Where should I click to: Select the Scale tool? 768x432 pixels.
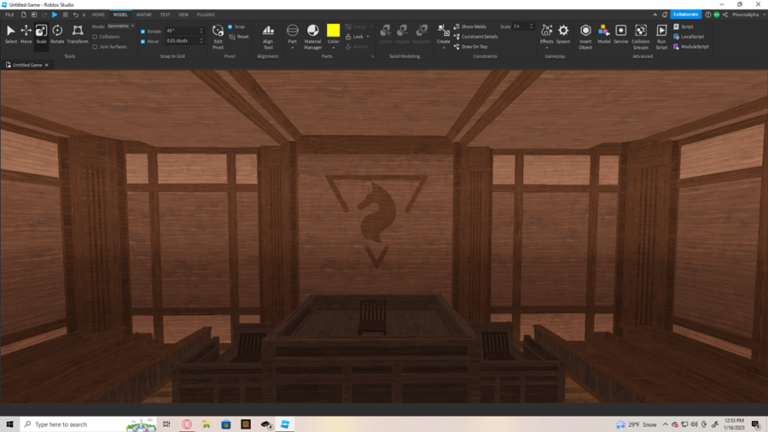41,34
